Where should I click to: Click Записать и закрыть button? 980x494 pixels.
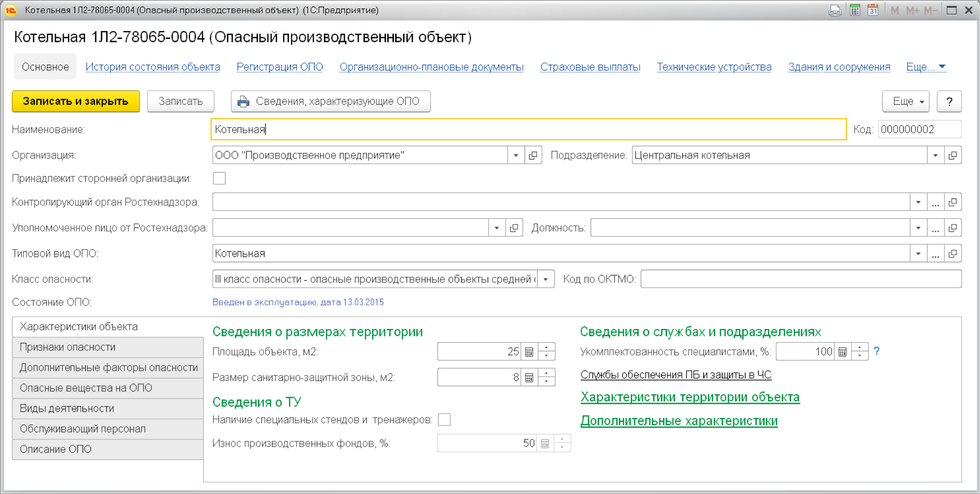coord(76,101)
